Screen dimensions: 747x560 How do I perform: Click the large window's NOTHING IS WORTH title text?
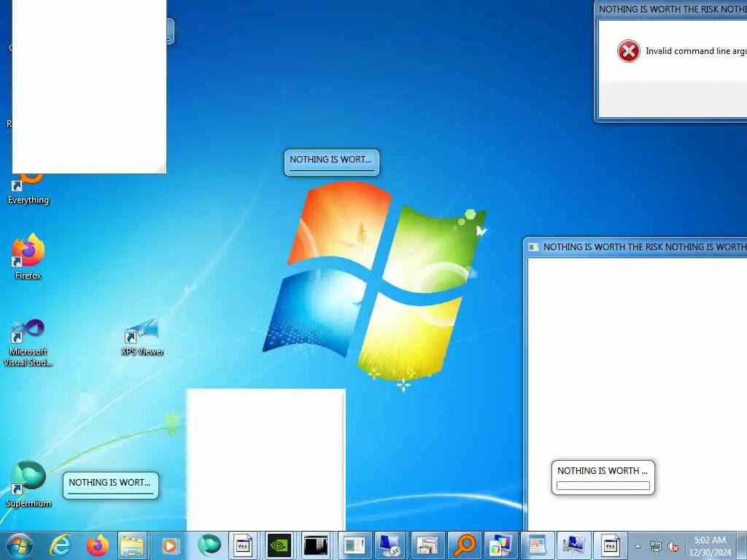tap(645, 246)
